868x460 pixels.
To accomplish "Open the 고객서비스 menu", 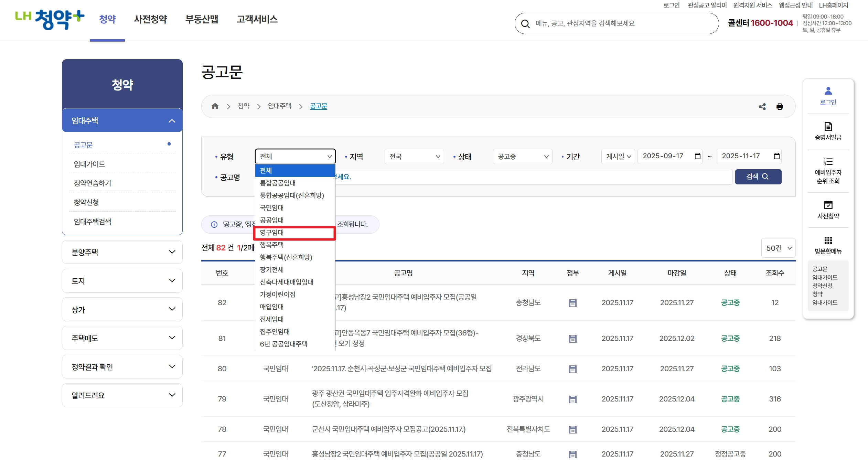I will point(257,20).
